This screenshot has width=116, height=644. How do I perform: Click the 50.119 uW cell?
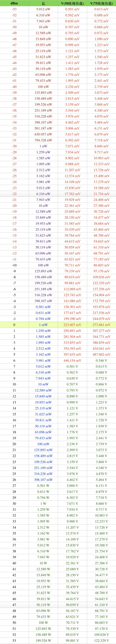click(43, 248)
